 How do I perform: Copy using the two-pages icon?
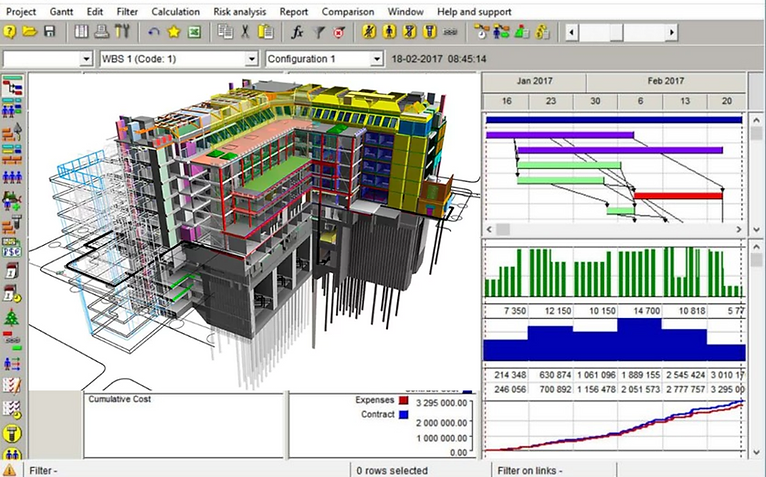point(225,32)
